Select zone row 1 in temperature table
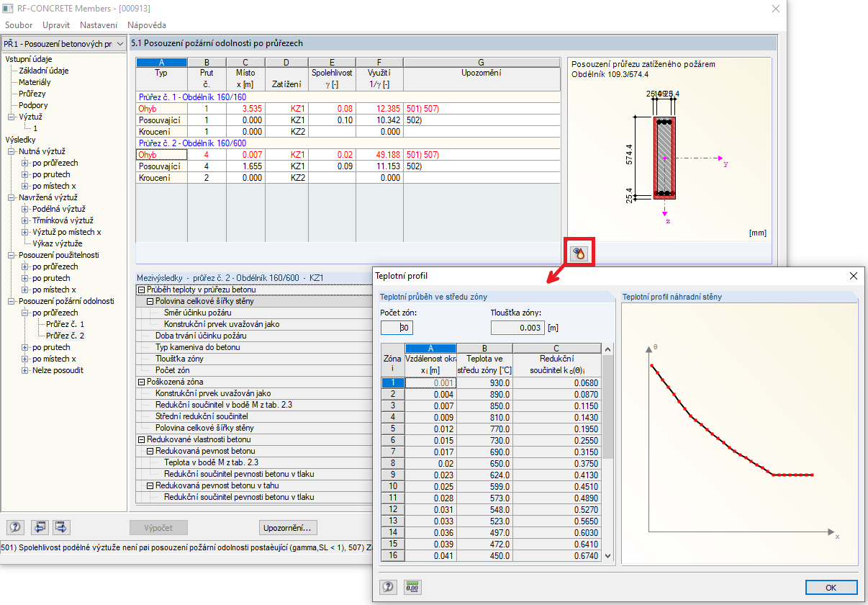 coord(393,383)
